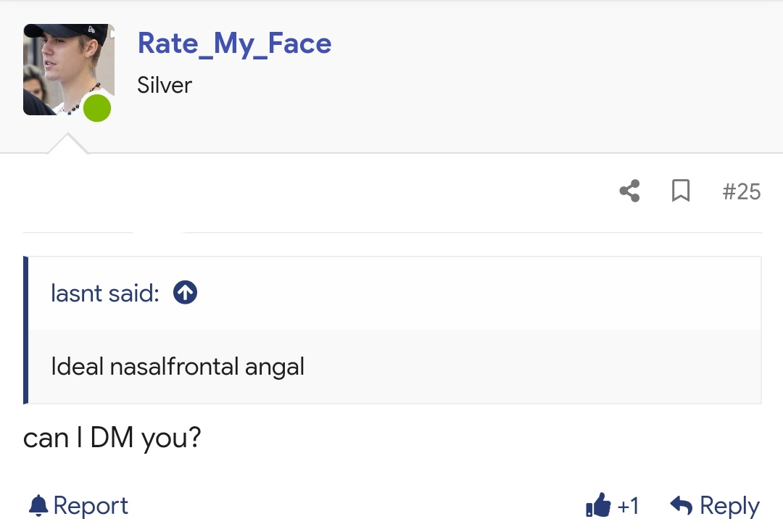The width and height of the screenshot is (783, 532).
Task: Click the share post icon
Action: pos(629,191)
